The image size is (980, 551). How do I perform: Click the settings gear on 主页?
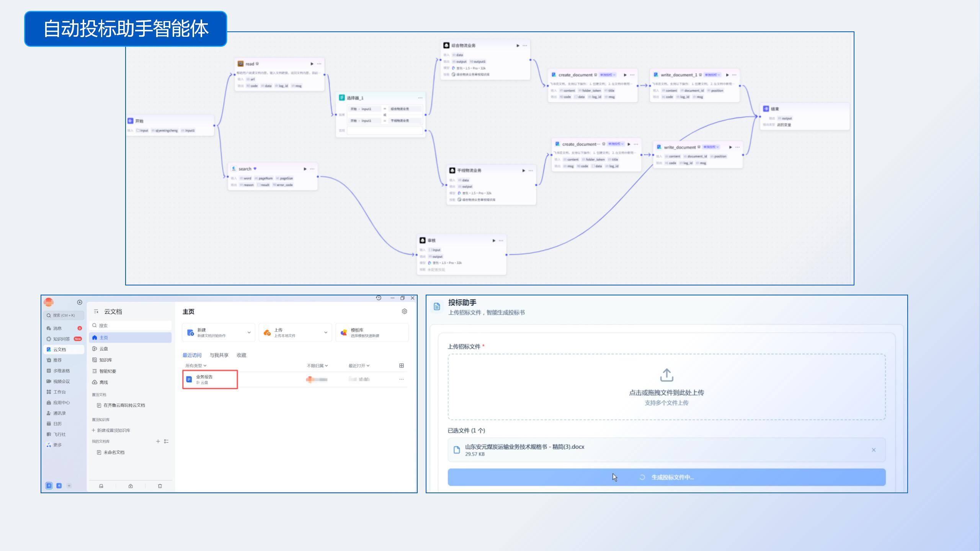(x=404, y=311)
